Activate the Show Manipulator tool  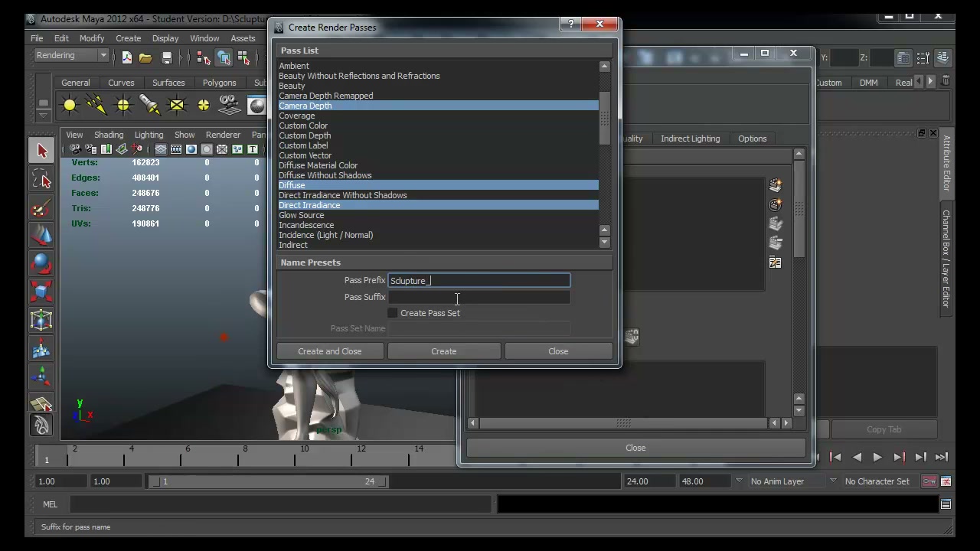(x=41, y=376)
